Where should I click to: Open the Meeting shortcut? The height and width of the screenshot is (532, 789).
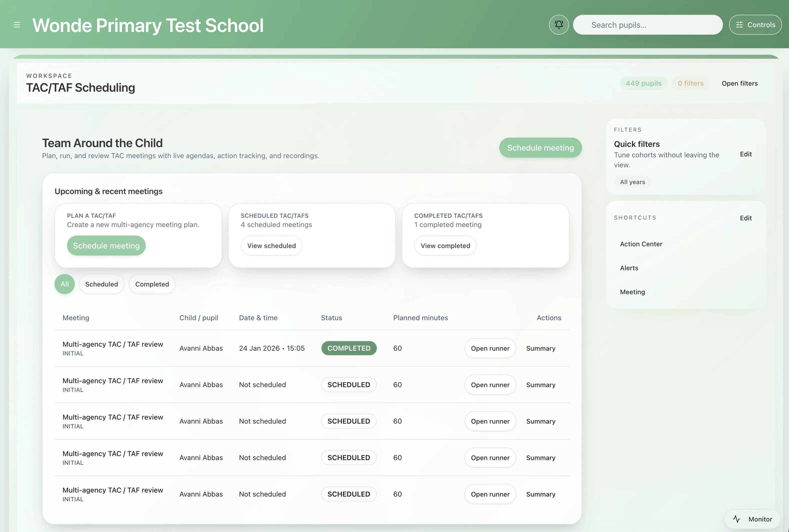point(632,292)
